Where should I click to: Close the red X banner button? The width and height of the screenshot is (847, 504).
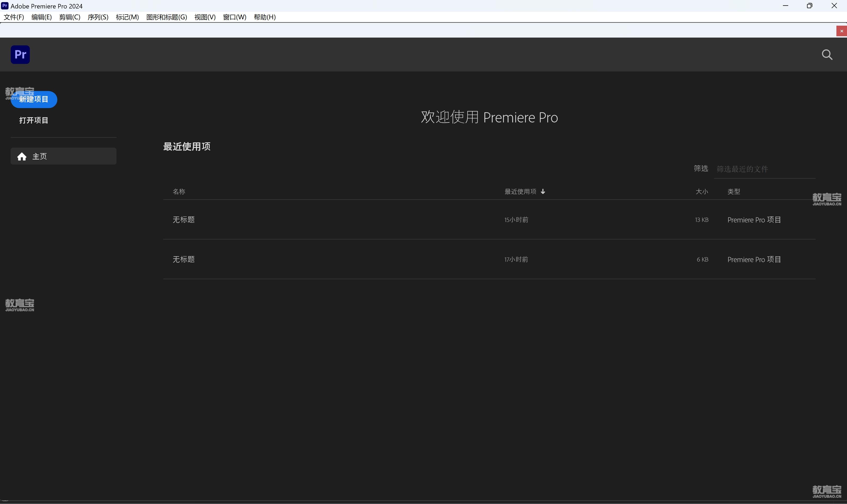(841, 31)
